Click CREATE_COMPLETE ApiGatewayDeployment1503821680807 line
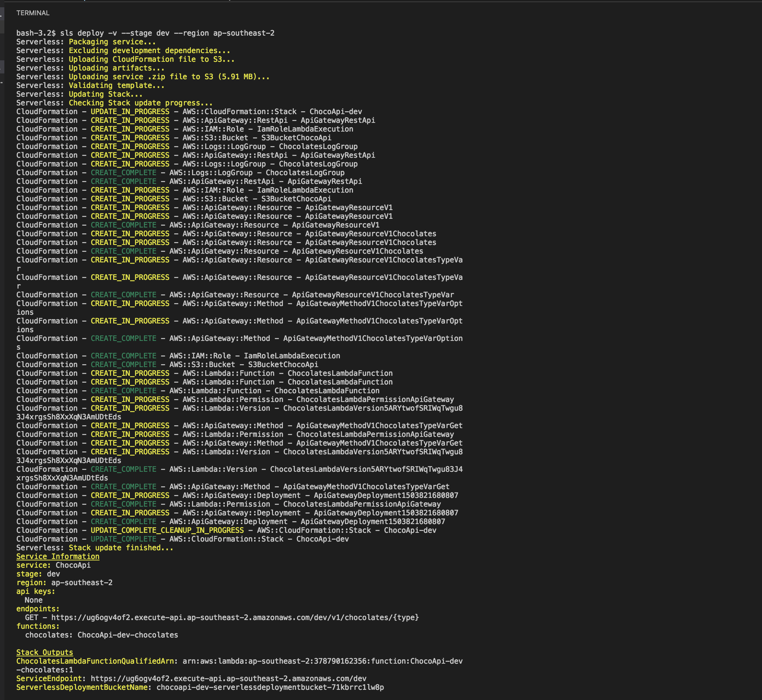 [231, 521]
